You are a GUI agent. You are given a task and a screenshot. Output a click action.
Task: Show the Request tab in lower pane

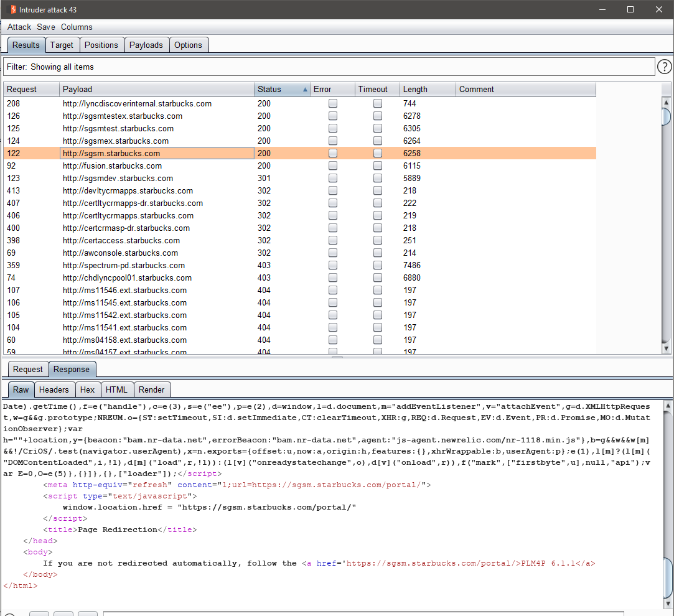[x=28, y=369]
